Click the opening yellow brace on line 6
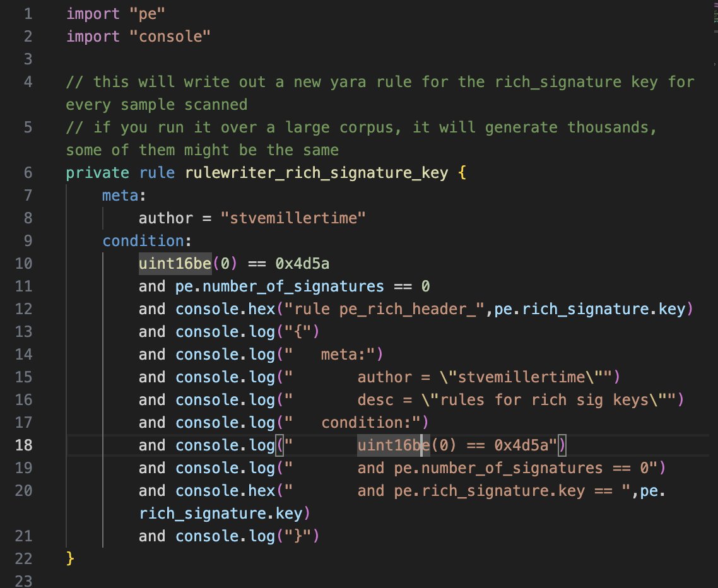 tap(462, 173)
